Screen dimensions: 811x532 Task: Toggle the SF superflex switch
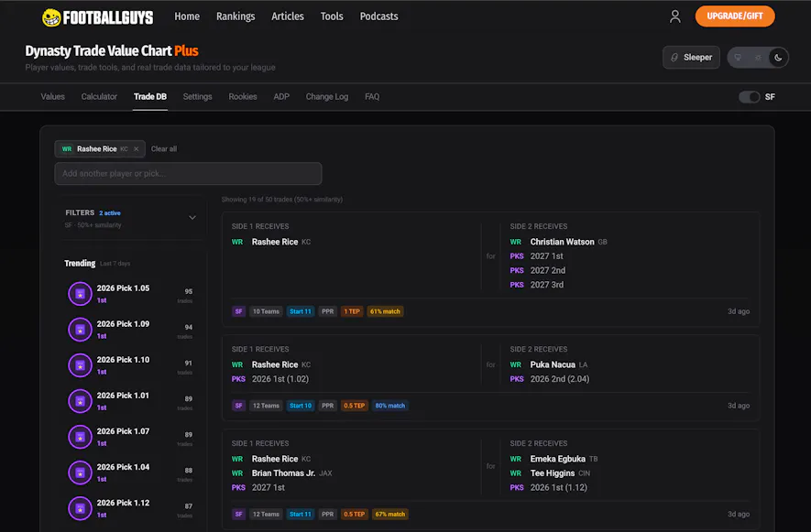(750, 97)
